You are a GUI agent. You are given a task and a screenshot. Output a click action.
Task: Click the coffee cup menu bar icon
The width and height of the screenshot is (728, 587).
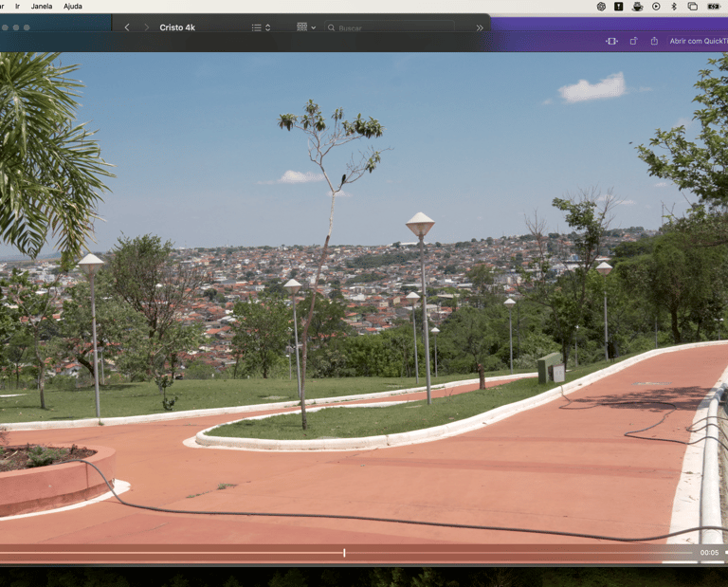click(637, 6)
